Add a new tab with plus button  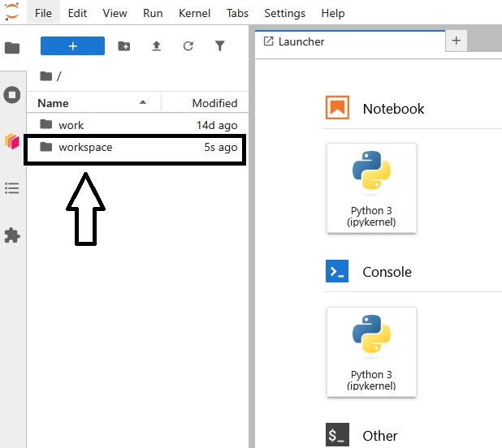(456, 41)
